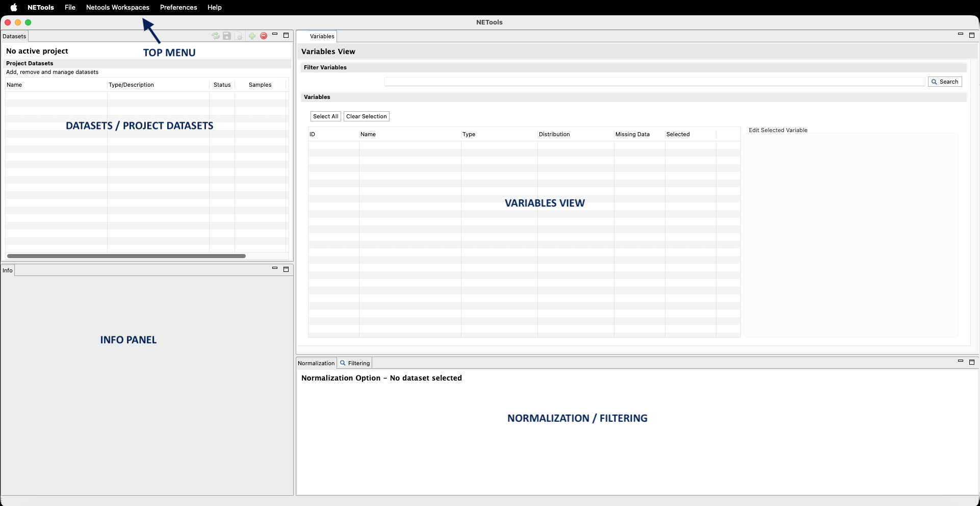Click into the Filter Variables search field
Viewport: 980px width, 506px height.
tap(655, 82)
